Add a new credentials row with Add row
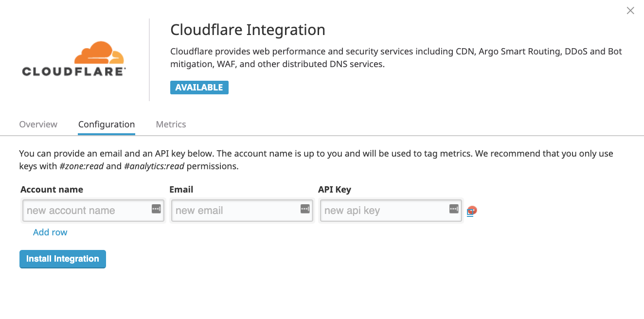The width and height of the screenshot is (644, 319). click(x=50, y=232)
